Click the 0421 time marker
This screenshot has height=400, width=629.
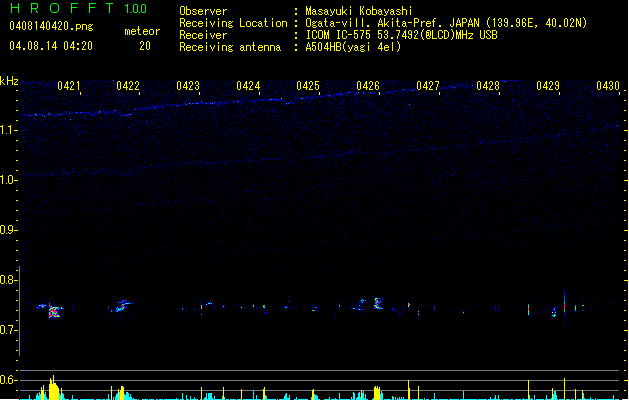click(x=69, y=86)
